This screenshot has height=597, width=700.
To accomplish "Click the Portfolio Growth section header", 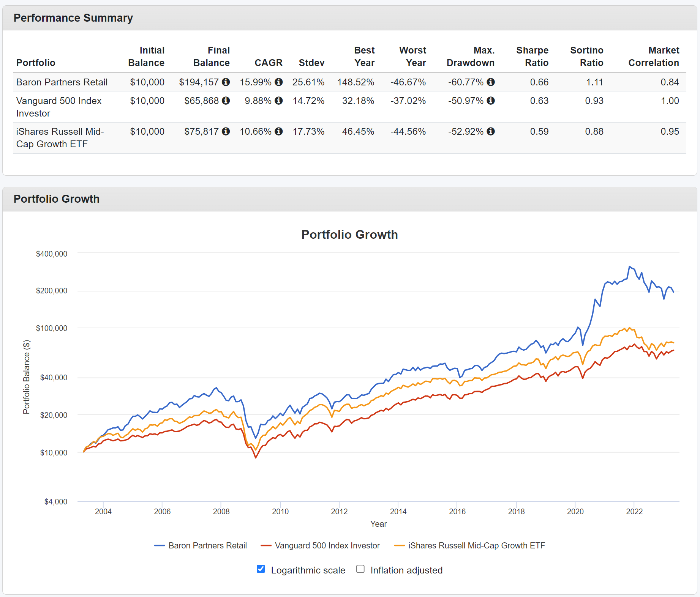I will pos(56,198).
